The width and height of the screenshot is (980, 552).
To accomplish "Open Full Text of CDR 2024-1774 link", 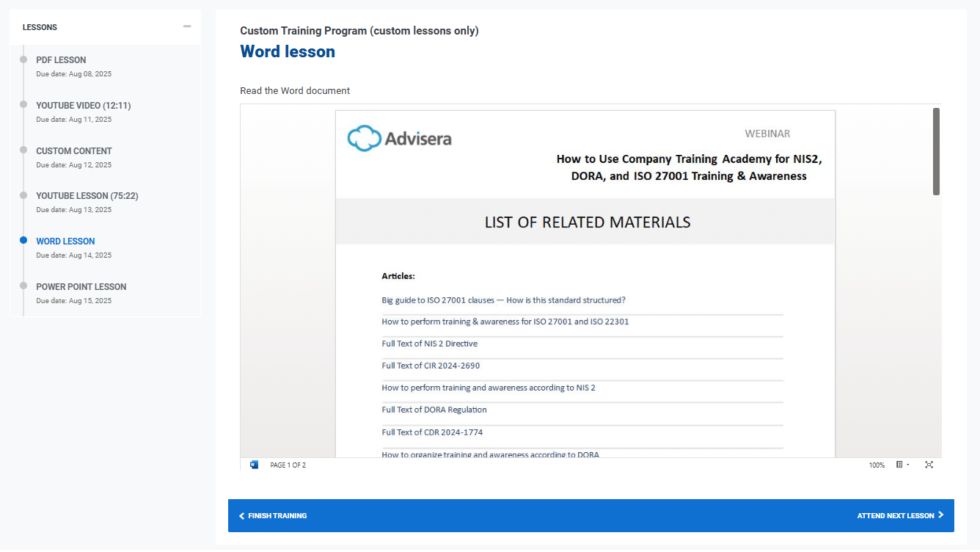I will click(x=432, y=432).
